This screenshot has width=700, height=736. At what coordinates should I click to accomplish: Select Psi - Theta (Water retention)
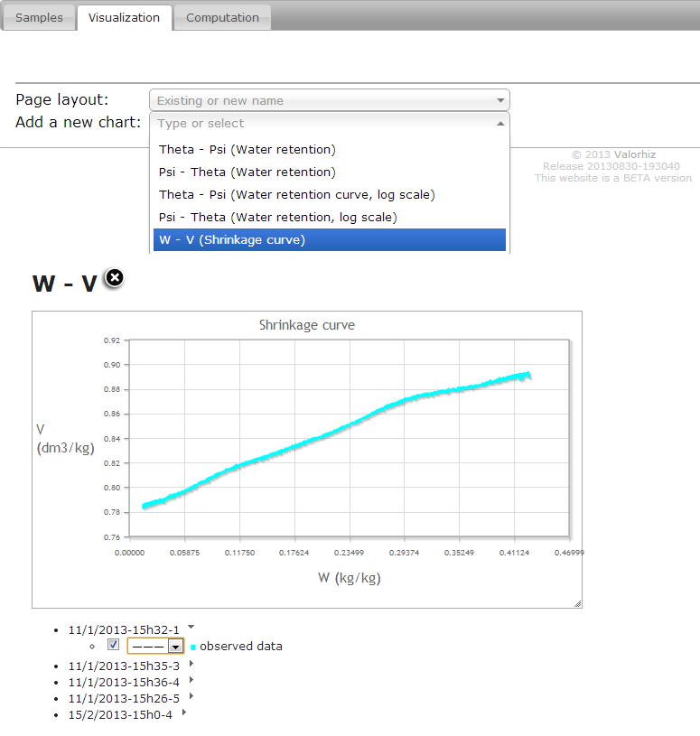tap(329, 172)
